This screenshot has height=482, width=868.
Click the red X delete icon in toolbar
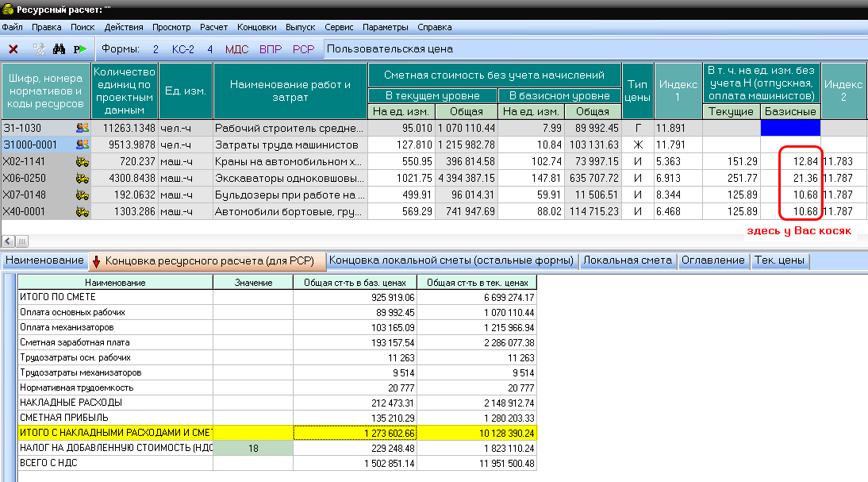[13, 49]
